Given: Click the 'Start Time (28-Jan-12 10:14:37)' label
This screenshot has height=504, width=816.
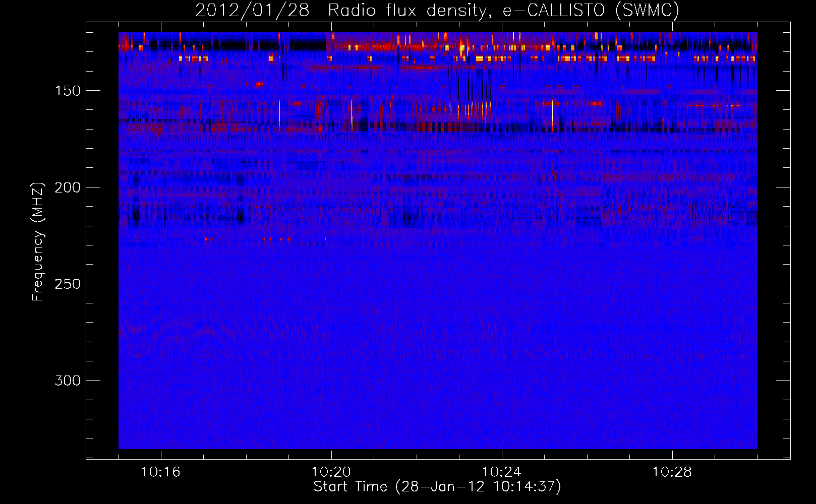Looking at the screenshot, I should tap(437, 487).
